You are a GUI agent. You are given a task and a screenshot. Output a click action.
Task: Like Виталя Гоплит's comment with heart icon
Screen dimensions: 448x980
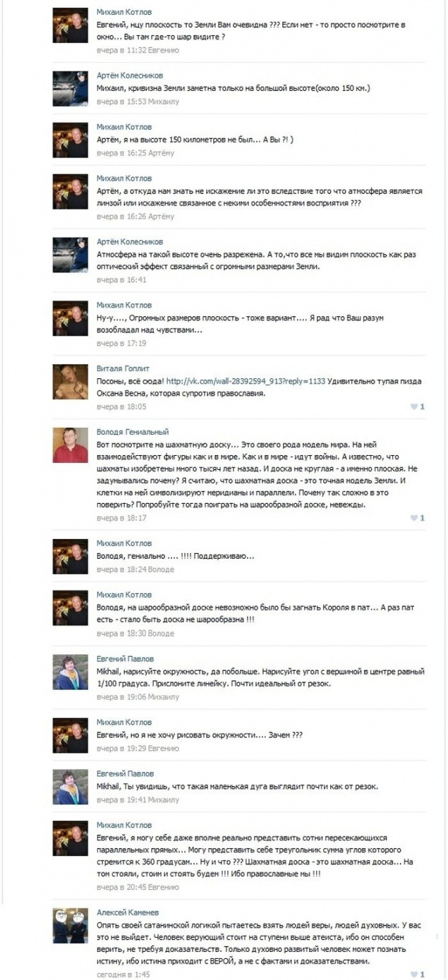(x=418, y=406)
